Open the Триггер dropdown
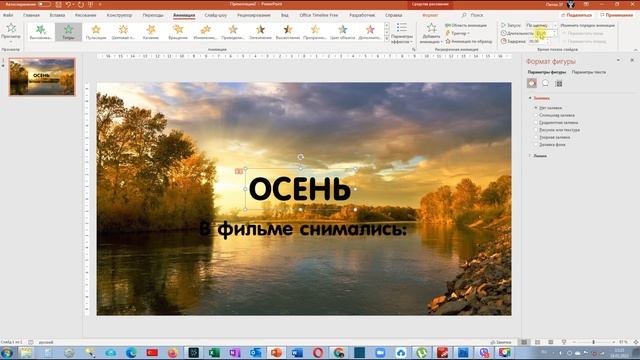Screen dimensions: 640x360 [x=458, y=33]
